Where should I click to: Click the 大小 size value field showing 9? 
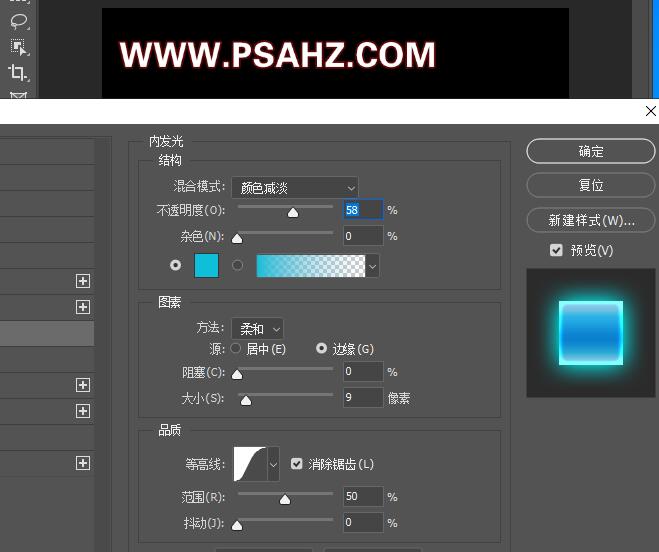[x=363, y=397]
